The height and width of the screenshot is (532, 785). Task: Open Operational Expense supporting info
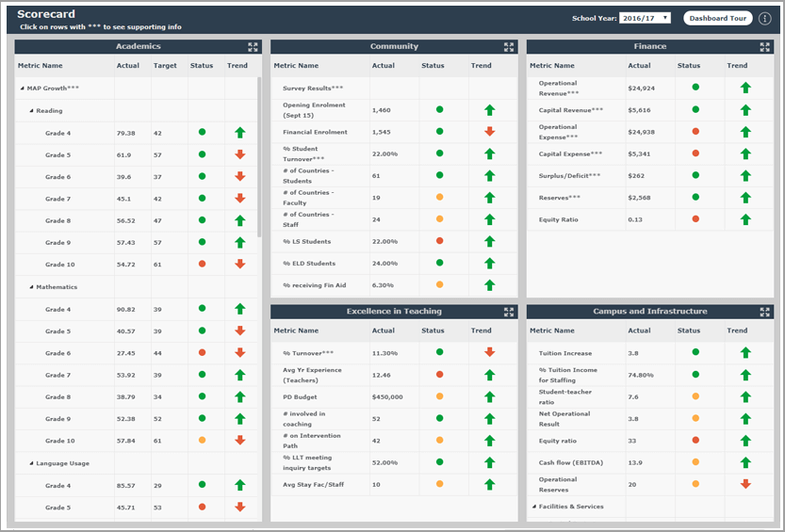click(x=650, y=132)
